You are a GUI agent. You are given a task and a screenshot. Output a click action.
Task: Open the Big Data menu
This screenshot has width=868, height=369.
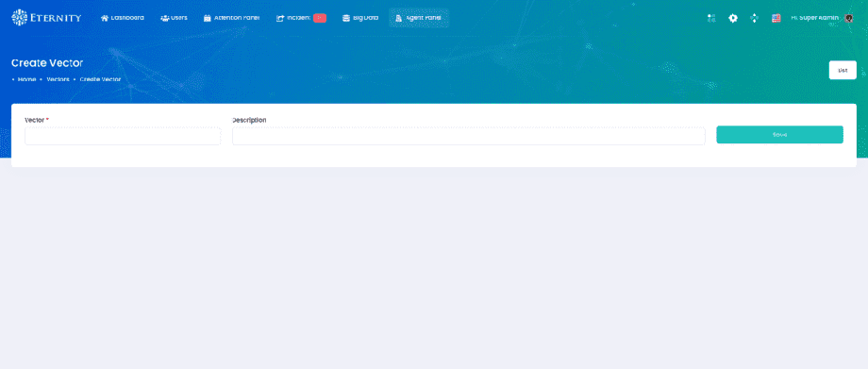click(x=360, y=18)
